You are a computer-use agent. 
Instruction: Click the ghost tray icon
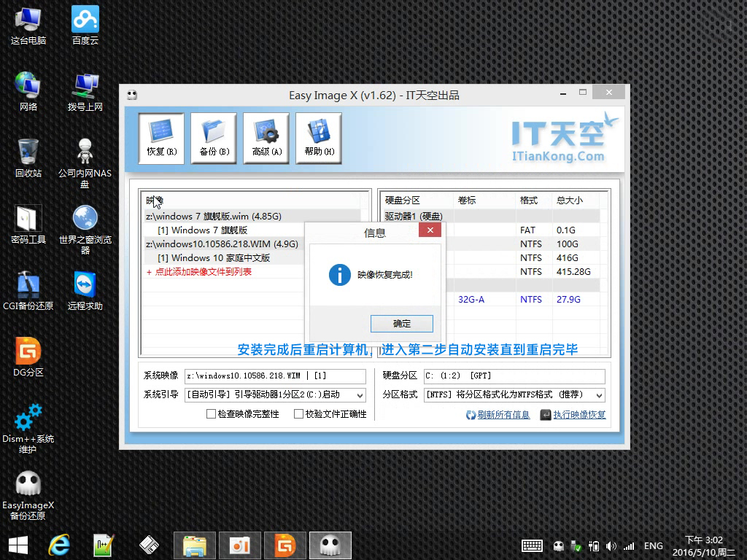[x=558, y=546]
